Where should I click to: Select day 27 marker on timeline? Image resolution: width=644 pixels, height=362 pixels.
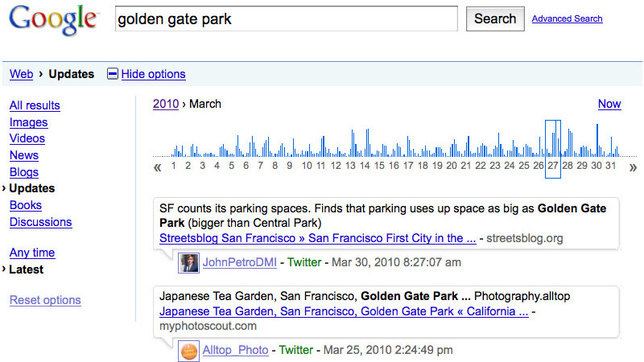[x=552, y=166]
